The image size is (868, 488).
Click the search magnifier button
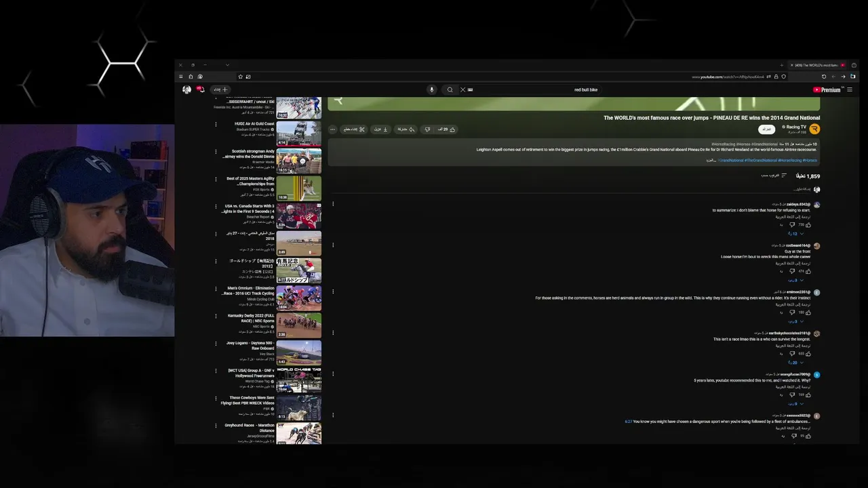pos(450,89)
